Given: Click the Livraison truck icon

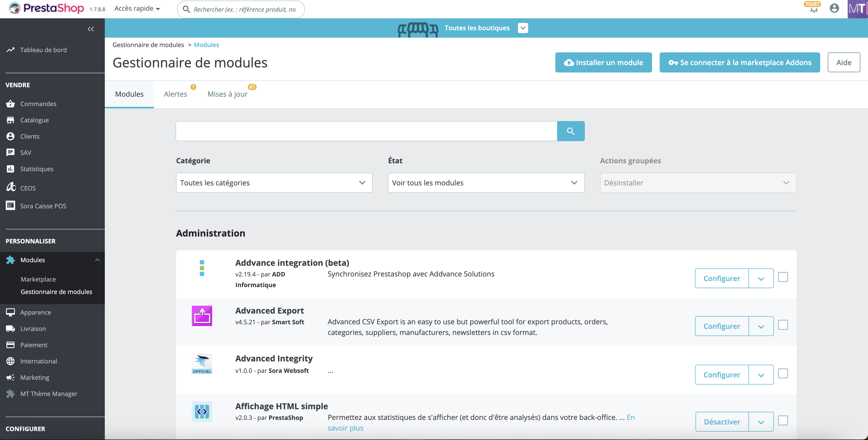Looking at the screenshot, I should coord(10,329).
